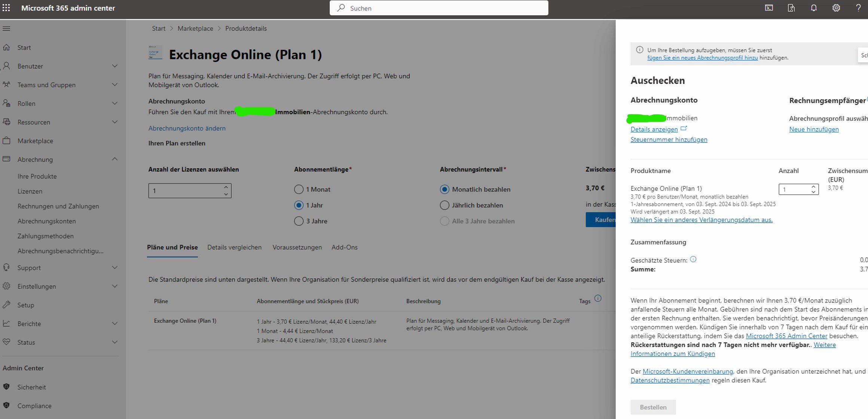Click the Suchen search box
Viewport: 868px width, 419px height.
[439, 8]
